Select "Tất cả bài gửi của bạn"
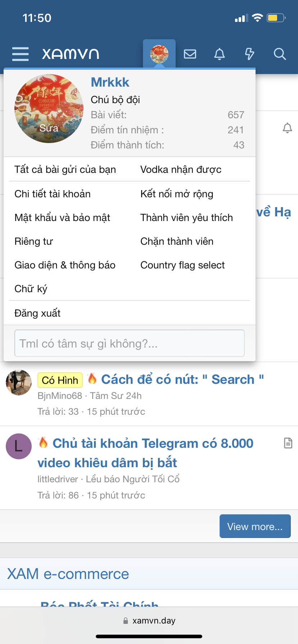This screenshot has height=644, width=298. pyautogui.click(x=65, y=169)
